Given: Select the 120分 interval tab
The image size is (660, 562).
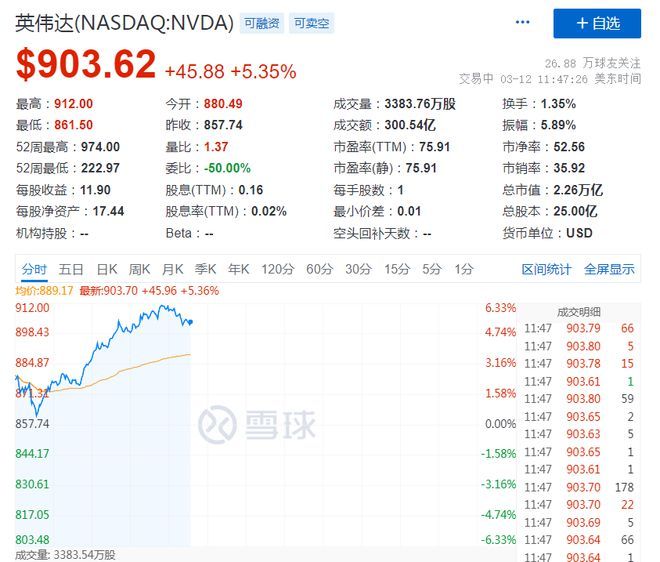Looking at the screenshot, I should pos(278,269).
